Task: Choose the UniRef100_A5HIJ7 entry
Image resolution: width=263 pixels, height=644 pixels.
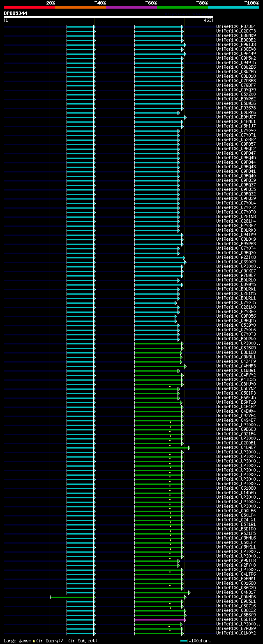Action: (x=236, y=126)
